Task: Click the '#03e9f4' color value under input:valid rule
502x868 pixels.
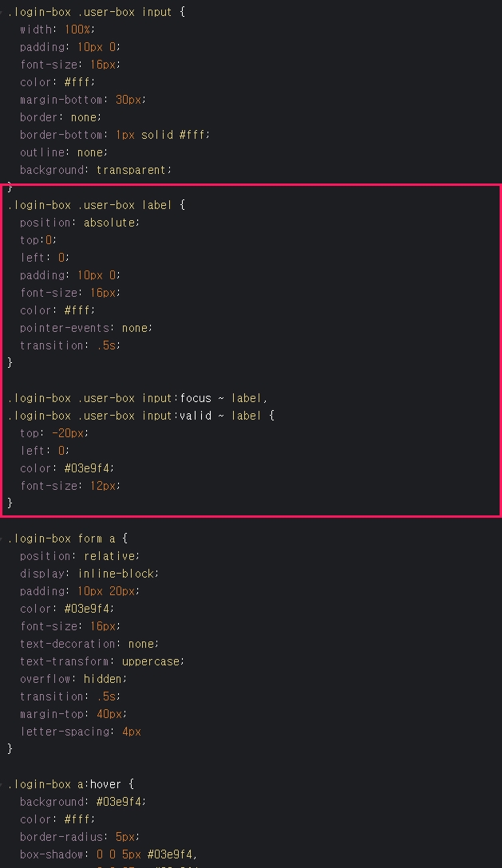Action: coord(87,468)
